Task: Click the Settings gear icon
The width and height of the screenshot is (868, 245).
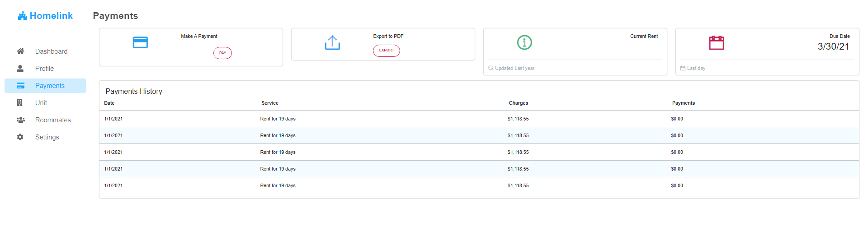Action: click(20, 137)
